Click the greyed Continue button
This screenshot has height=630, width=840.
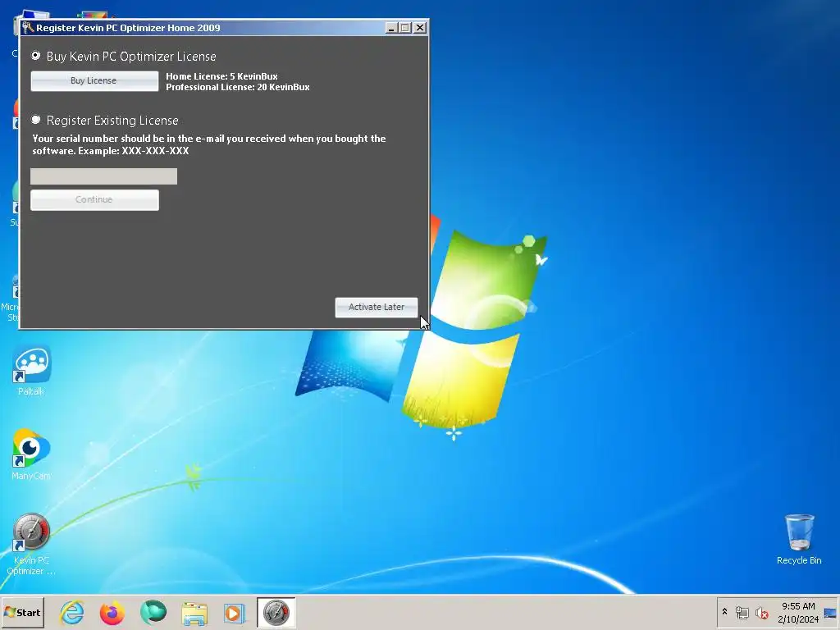[x=94, y=200]
